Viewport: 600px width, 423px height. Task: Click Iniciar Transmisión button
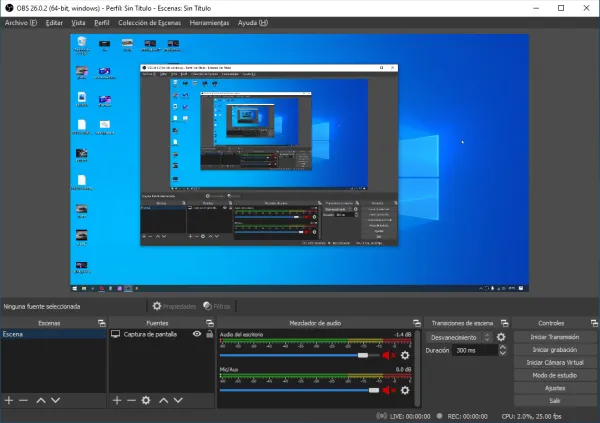click(554, 337)
